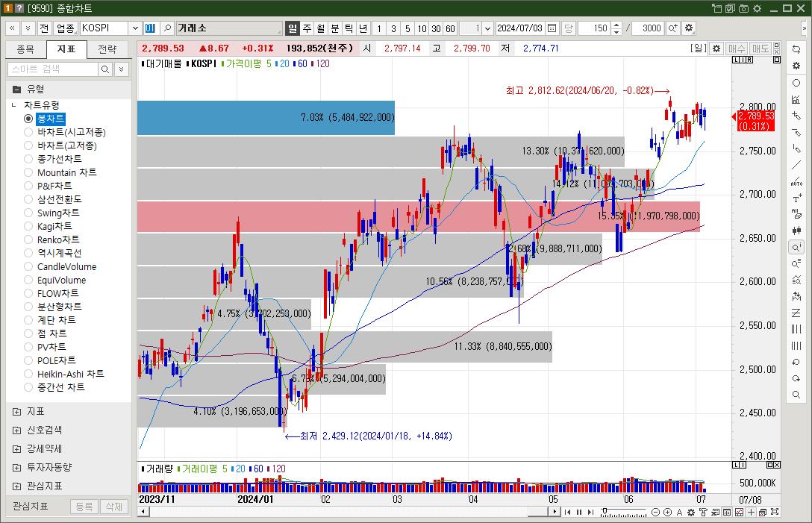Click the horizontal chart scrollbar thumb

click(538, 512)
